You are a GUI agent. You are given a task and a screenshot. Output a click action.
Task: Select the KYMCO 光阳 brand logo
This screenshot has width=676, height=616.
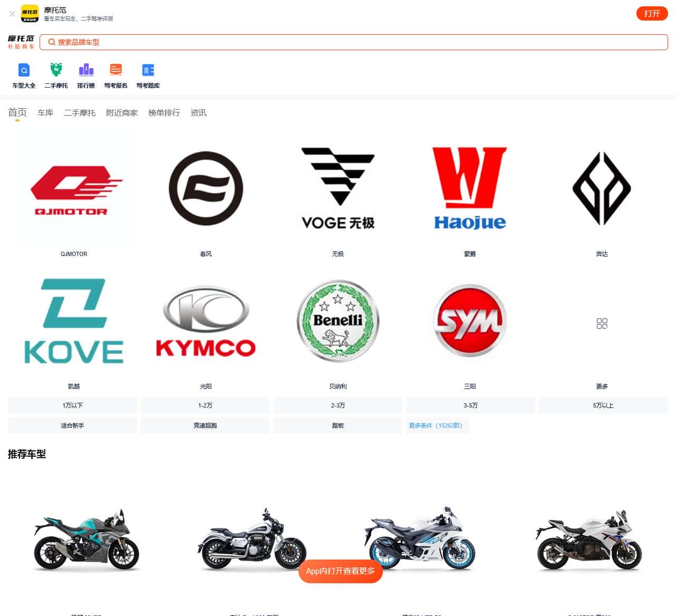(x=206, y=321)
